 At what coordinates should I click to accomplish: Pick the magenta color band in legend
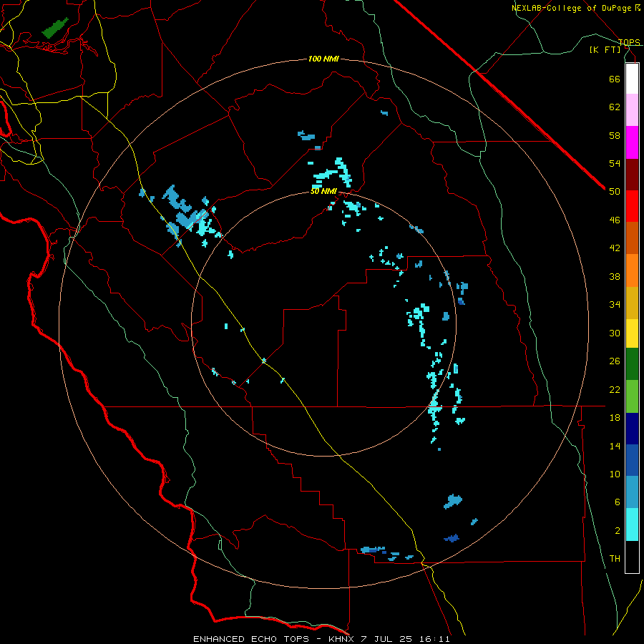tap(632, 142)
